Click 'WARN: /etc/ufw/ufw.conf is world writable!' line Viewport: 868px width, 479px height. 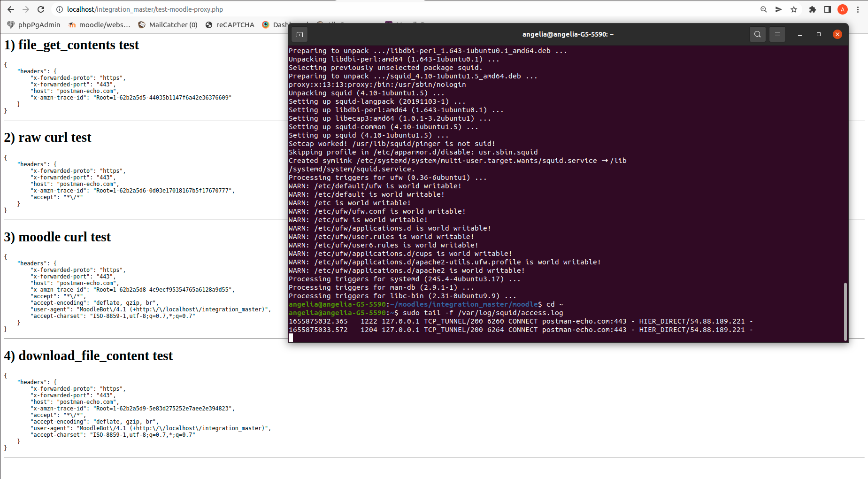click(377, 211)
